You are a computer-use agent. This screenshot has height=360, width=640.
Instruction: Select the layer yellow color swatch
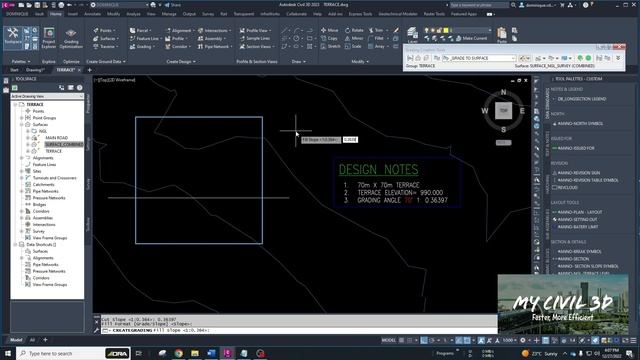(x=446, y=30)
